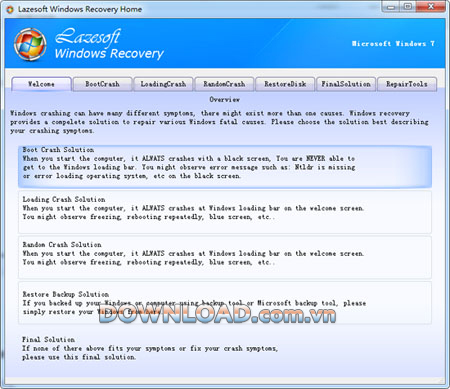Choose the Boot Crash Solution panel
450x389 pixels.
click(225, 166)
